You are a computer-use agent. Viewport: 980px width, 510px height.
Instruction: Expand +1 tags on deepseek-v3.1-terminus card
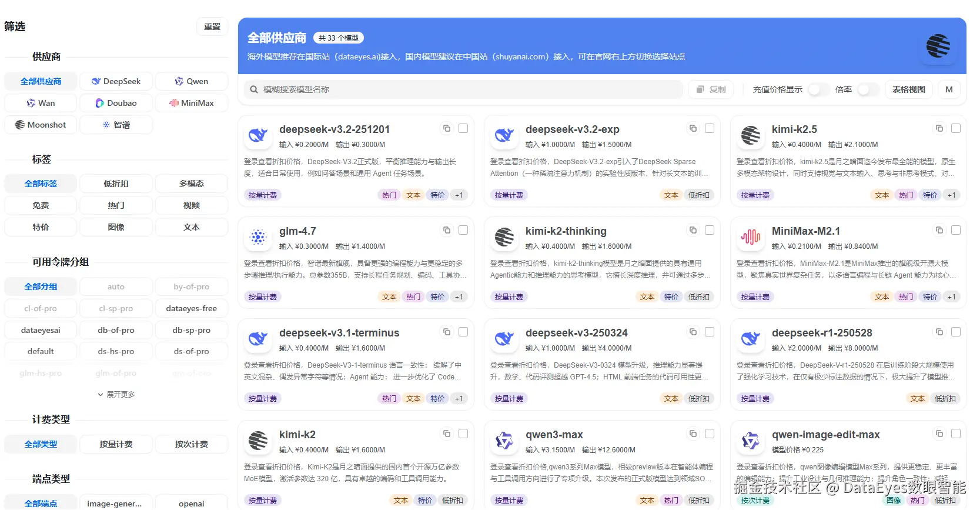click(x=459, y=399)
